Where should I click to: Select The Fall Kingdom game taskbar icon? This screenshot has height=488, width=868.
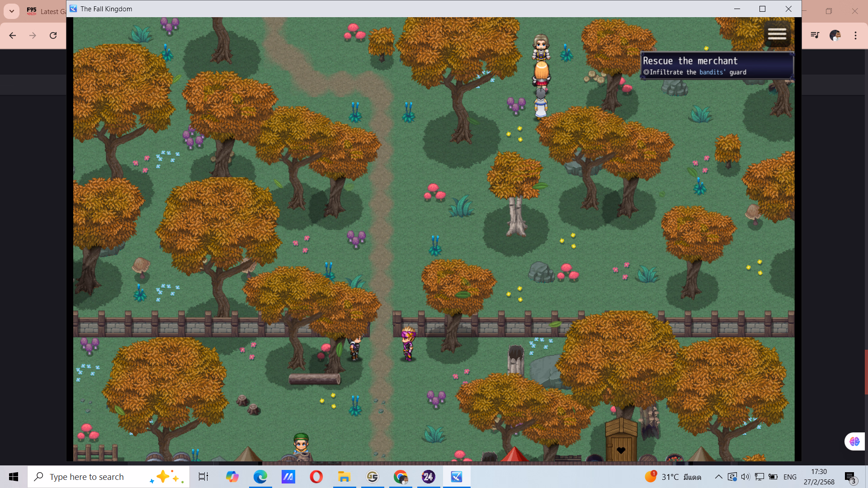click(x=457, y=477)
